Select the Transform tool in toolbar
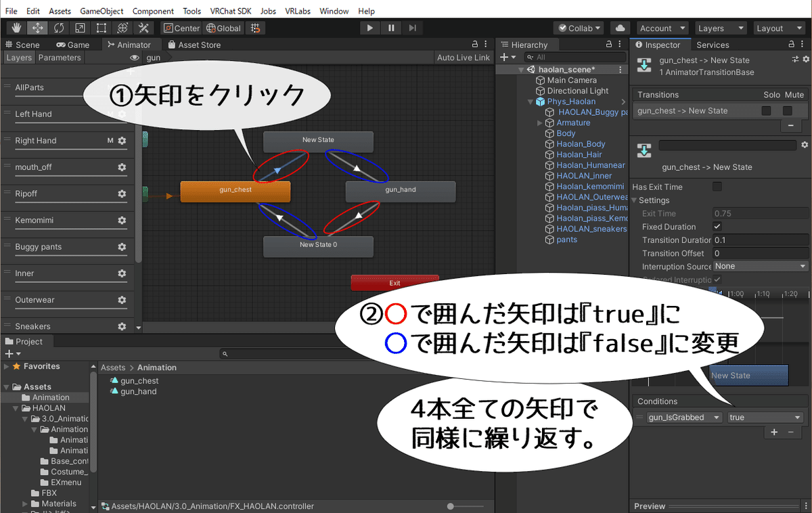The height and width of the screenshot is (513, 812). pyautogui.click(x=122, y=28)
